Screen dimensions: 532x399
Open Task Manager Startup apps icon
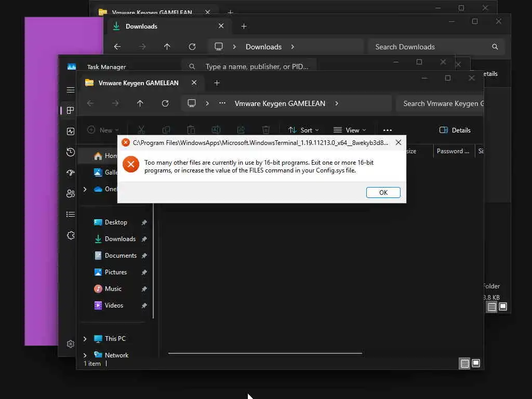(x=71, y=172)
